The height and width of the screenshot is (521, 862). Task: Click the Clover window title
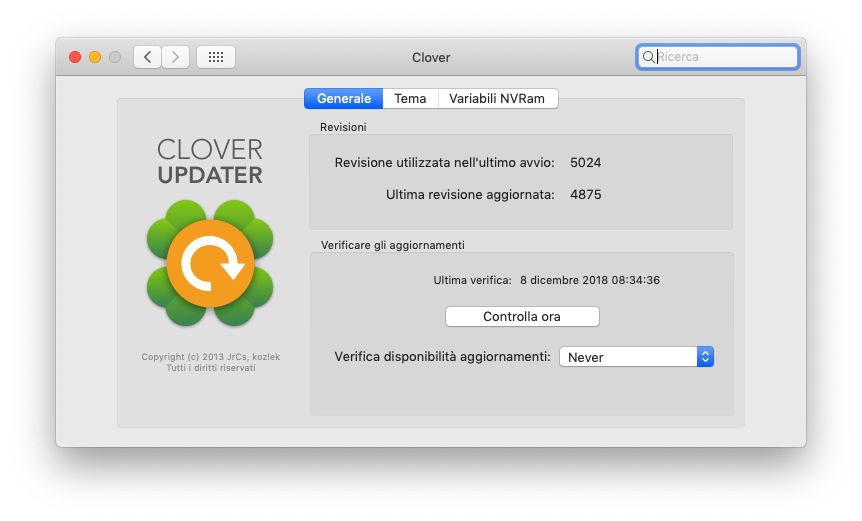(431, 58)
